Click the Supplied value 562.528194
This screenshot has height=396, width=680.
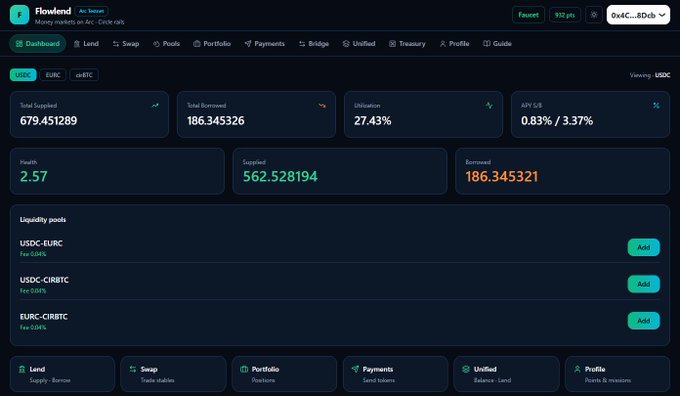click(280, 177)
